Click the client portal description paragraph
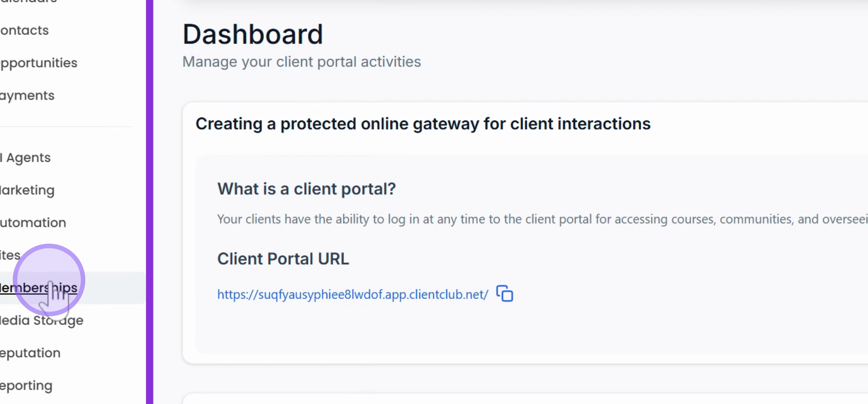The height and width of the screenshot is (404, 868). click(x=542, y=219)
